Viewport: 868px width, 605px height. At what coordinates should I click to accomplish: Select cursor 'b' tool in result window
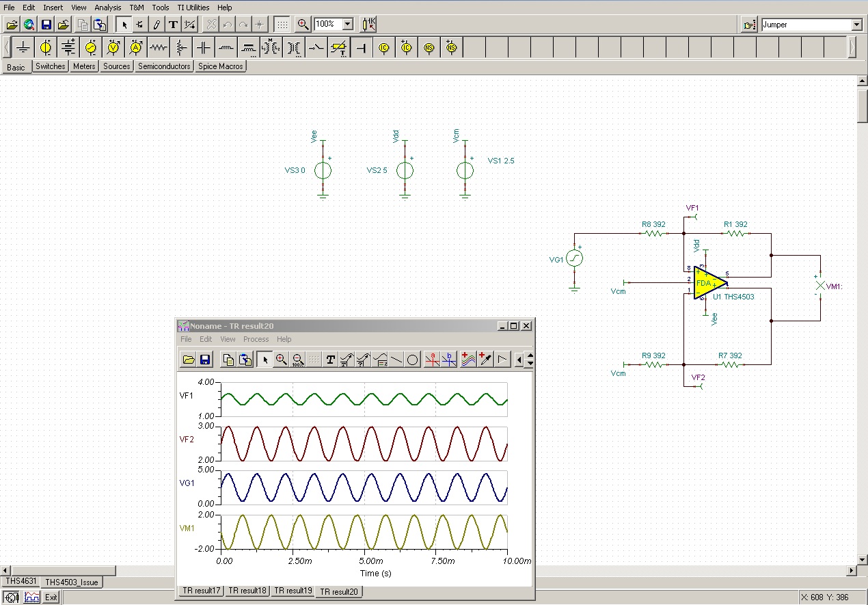449,360
